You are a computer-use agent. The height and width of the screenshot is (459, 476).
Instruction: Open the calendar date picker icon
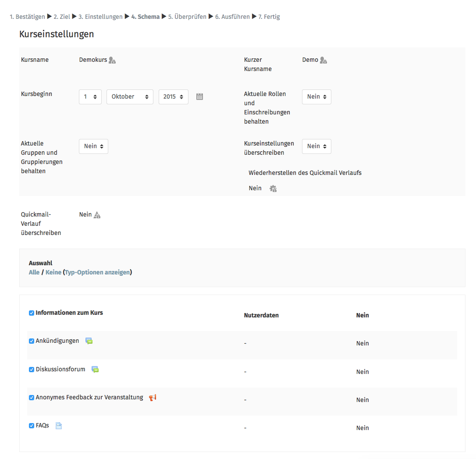point(199,97)
